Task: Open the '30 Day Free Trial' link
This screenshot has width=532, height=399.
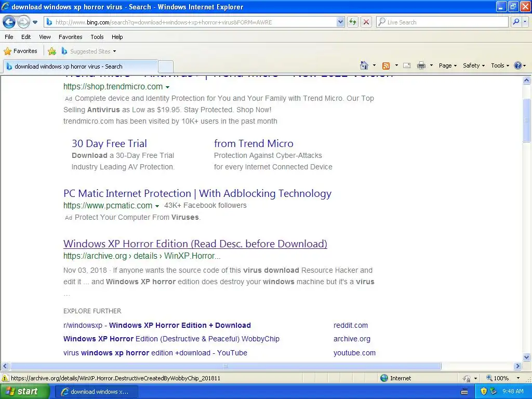Action: tap(109, 143)
